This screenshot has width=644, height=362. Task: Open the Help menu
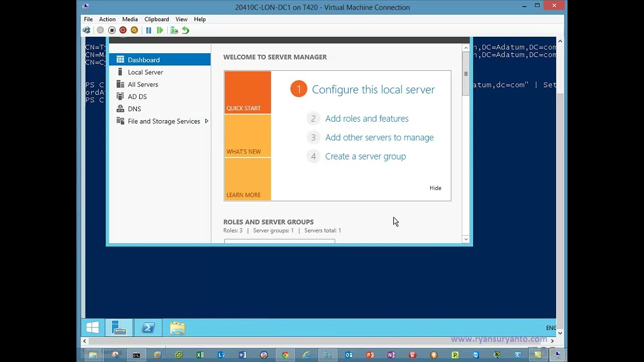point(200,19)
